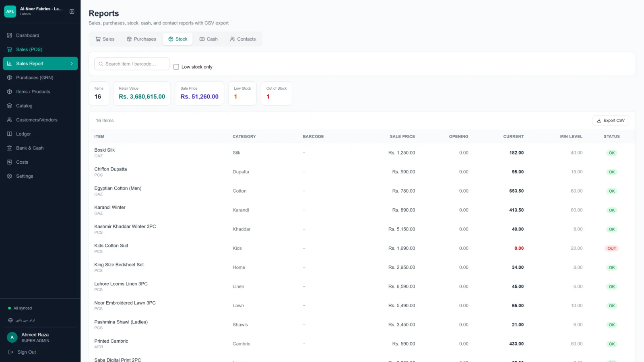Click the OUT status badge for Kids Cotton Suit
Viewport: 644px width, 362px height.
(611, 249)
